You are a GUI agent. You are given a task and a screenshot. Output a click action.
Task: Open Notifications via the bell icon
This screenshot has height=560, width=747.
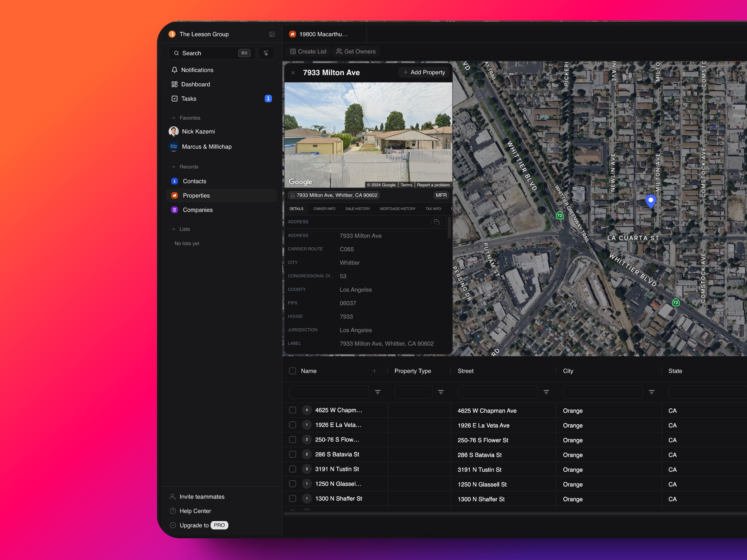175,70
